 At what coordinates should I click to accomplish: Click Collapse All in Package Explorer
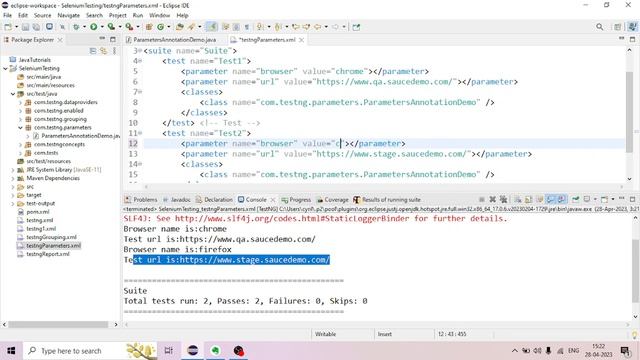pos(93,51)
